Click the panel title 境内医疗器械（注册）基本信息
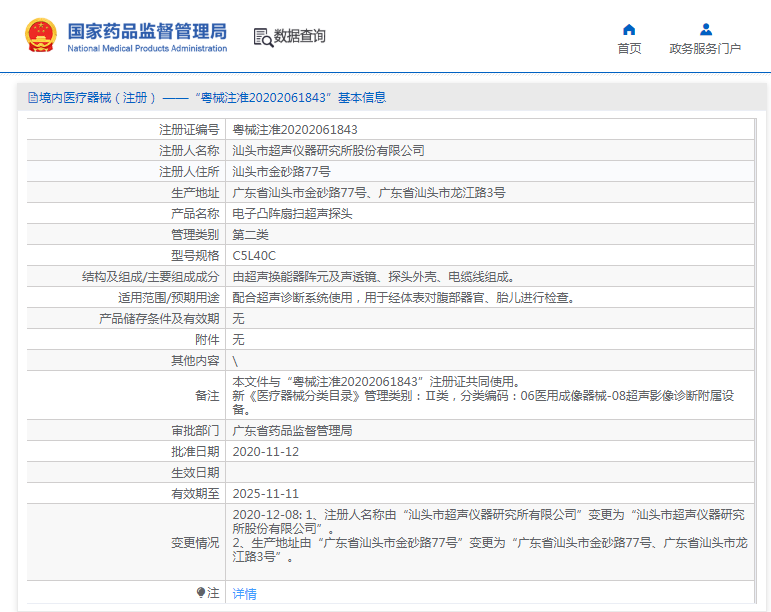771x612 pixels. 212,98
